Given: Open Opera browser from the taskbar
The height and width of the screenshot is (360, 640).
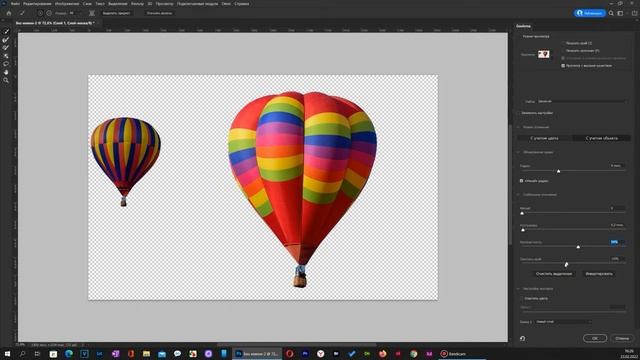Looking at the screenshot, I should pos(289,353).
